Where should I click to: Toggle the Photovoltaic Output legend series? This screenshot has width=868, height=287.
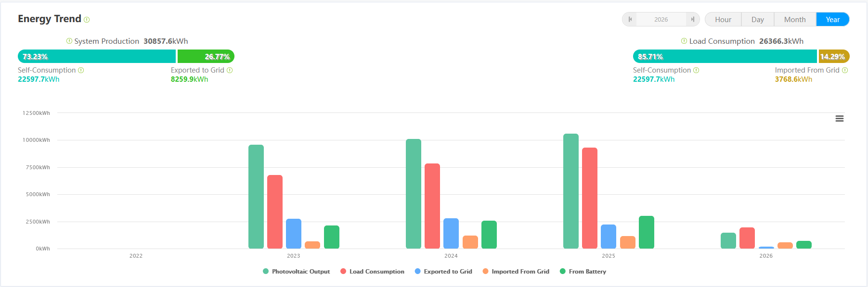pos(297,272)
